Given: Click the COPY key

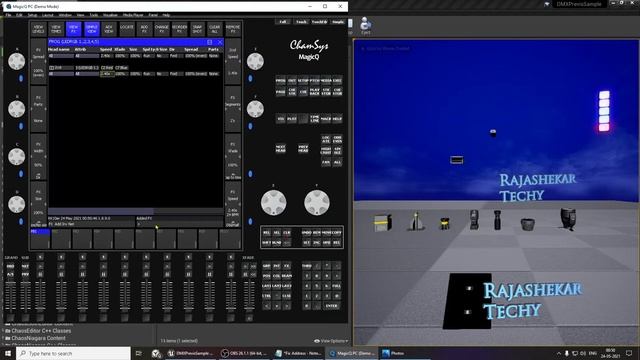Looking at the screenshot, I should click(x=336, y=232).
